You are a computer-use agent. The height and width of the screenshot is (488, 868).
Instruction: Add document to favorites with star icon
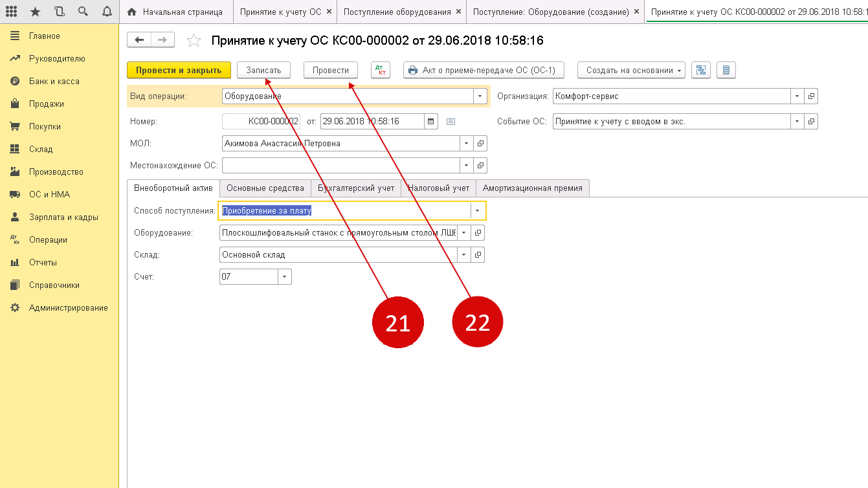tap(194, 41)
